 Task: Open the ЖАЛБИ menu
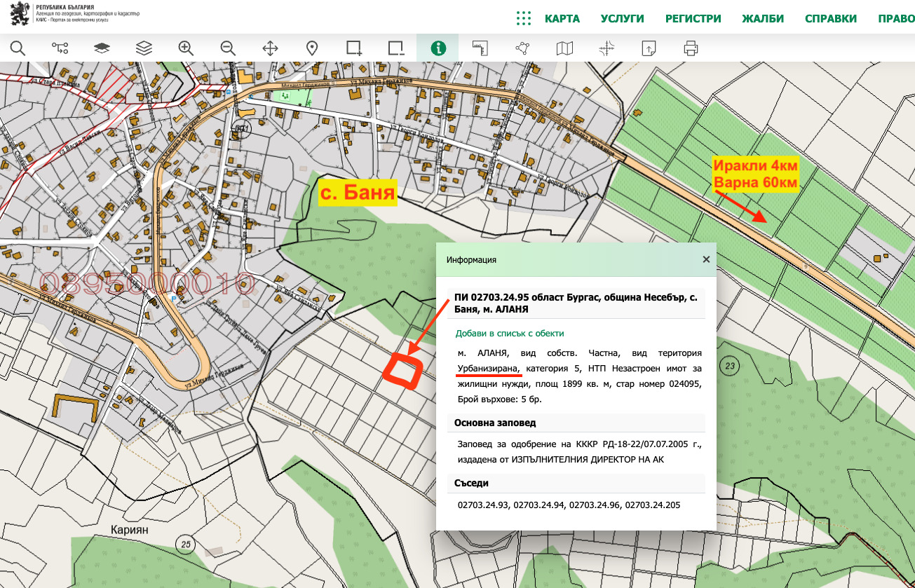764,19
